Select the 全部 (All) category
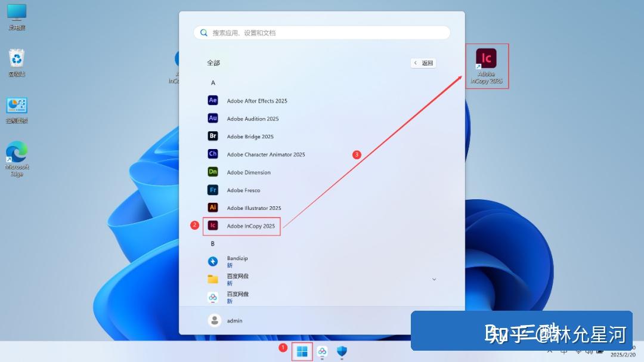The height and width of the screenshot is (362, 644). (213, 62)
